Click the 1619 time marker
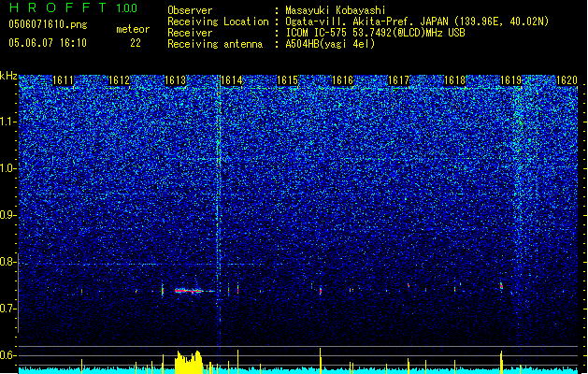 [511, 80]
